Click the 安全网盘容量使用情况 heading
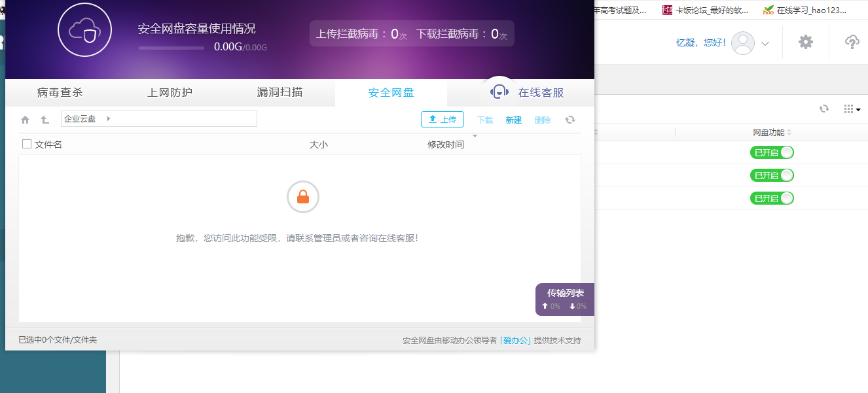Viewport: 868px width, 393px height. pos(196,29)
